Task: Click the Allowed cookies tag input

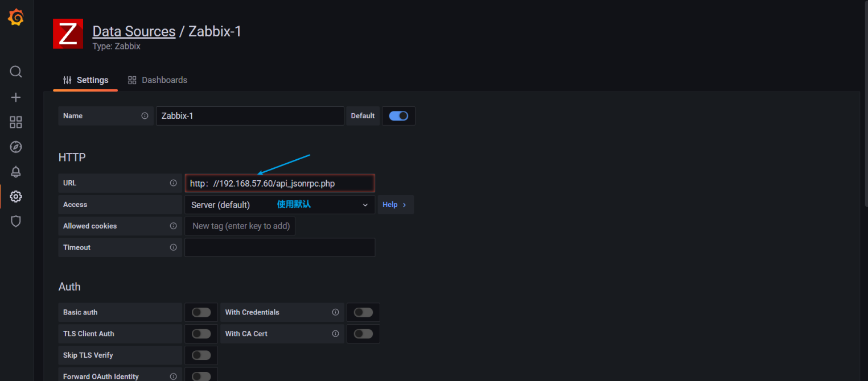Action: pyautogui.click(x=240, y=226)
